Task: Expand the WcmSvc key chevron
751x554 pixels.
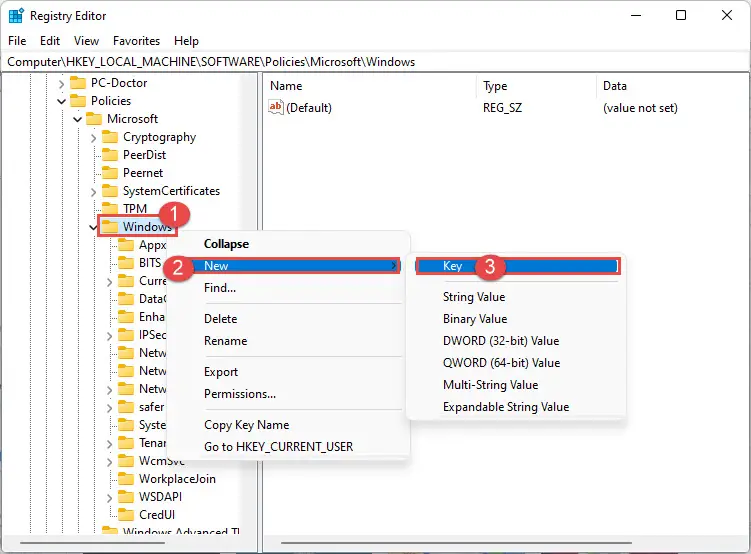Action: tap(110, 462)
